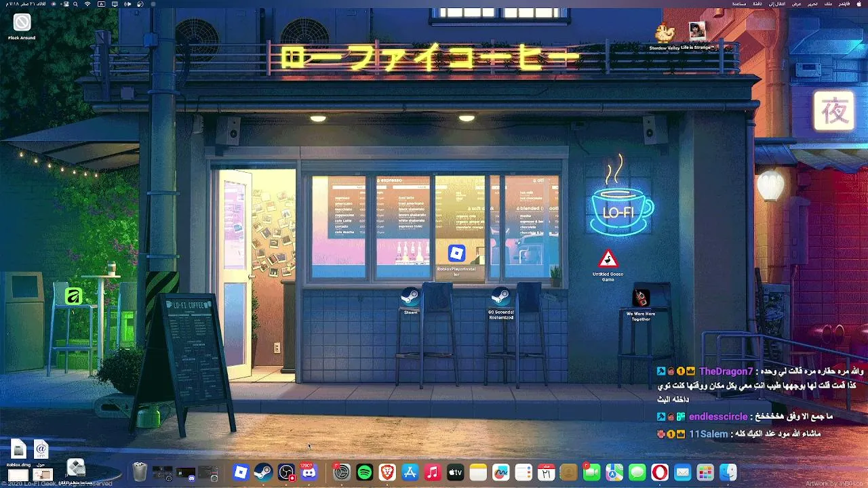Open the ملف (File) menu

point(828,4)
